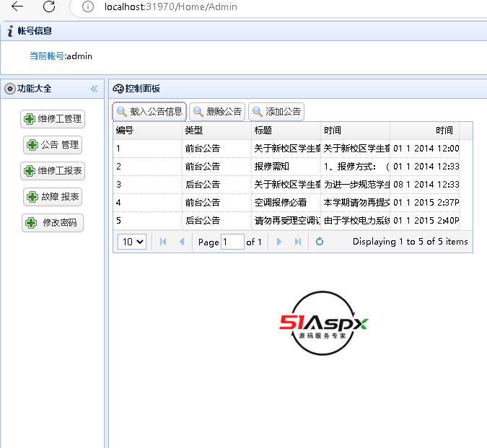Click 删除公告 toolbar button
This screenshot has width=487, height=448.
(x=217, y=111)
